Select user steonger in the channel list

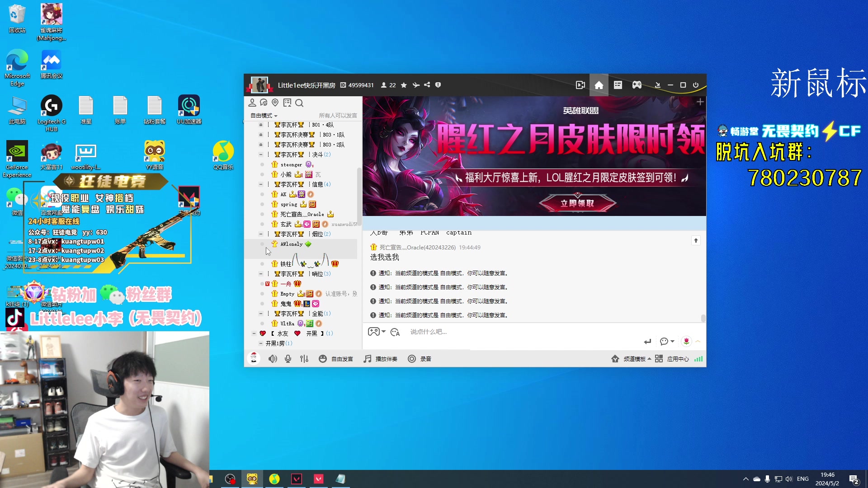coord(291,164)
